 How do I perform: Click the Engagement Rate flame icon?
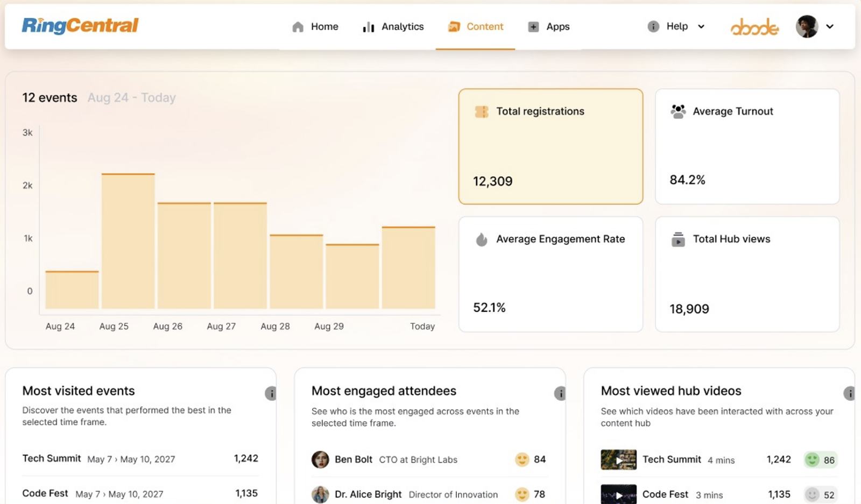pos(482,239)
